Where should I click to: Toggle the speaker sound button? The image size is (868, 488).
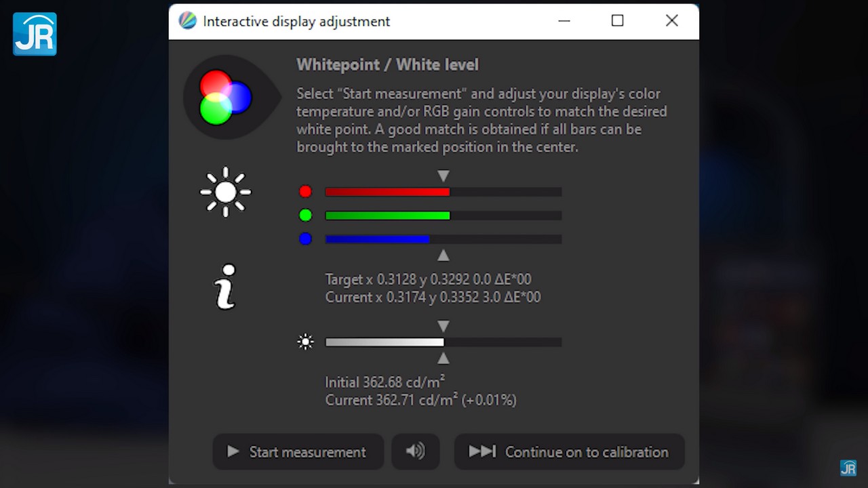(416, 451)
